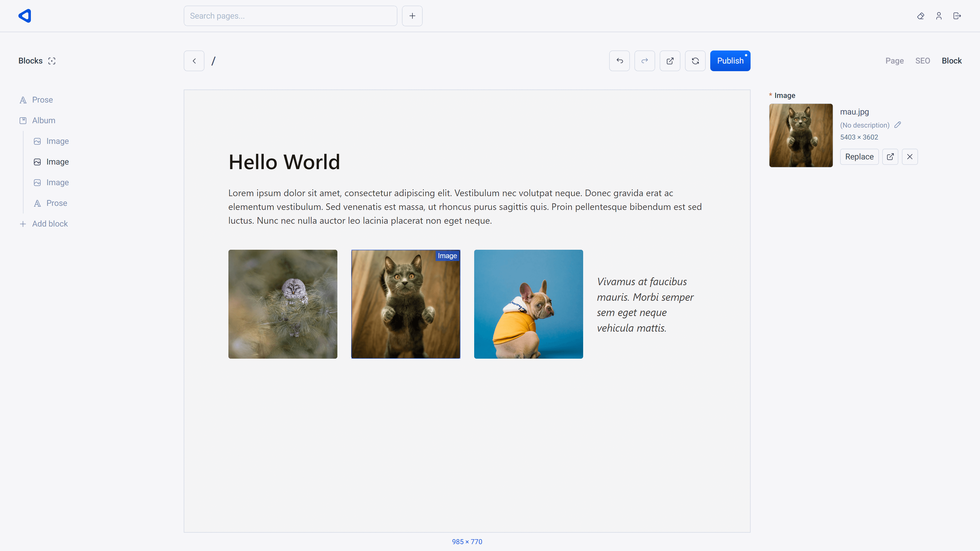The height and width of the screenshot is (551, 980).
Task: Click the Album block icon
Action: [23, 121]
